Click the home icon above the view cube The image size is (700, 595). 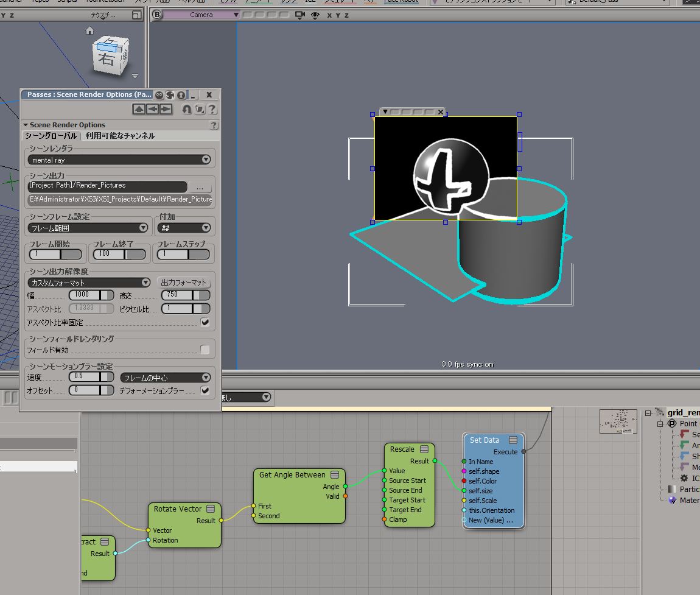[90, 30]
